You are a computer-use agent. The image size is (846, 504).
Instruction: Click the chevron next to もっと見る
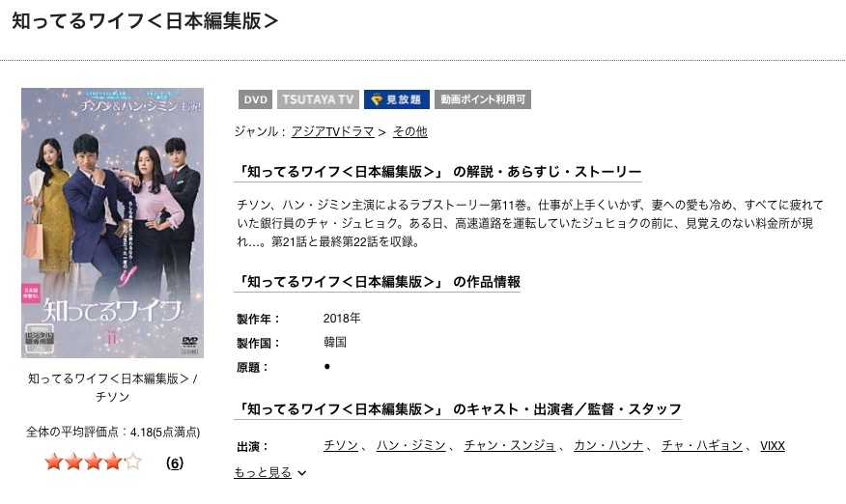302,473
